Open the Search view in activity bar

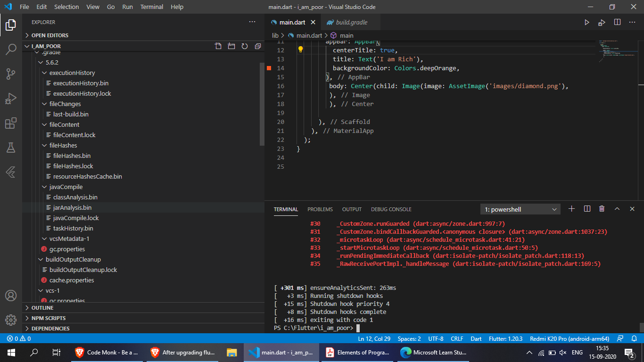11,49
